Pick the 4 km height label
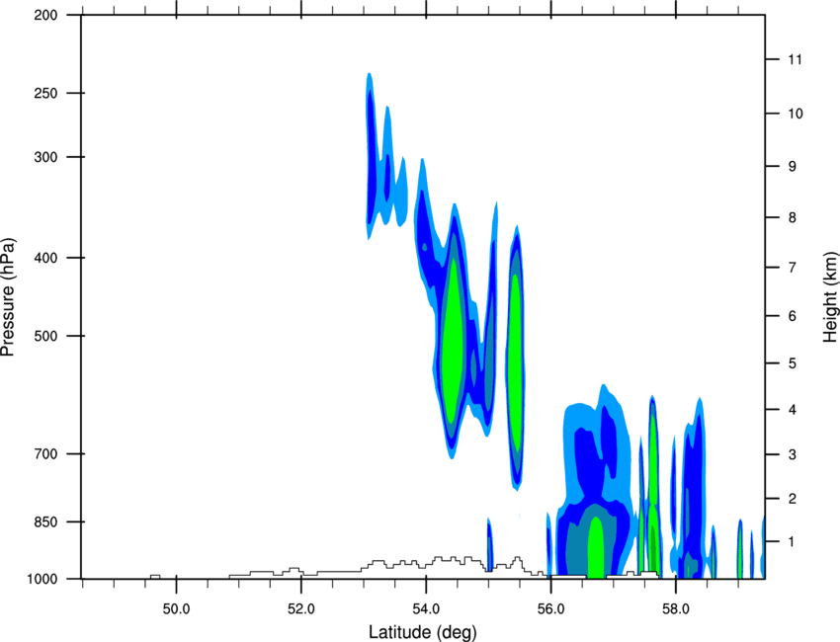The height and width of the screenshot is (642, 840). tap(793, 410)
